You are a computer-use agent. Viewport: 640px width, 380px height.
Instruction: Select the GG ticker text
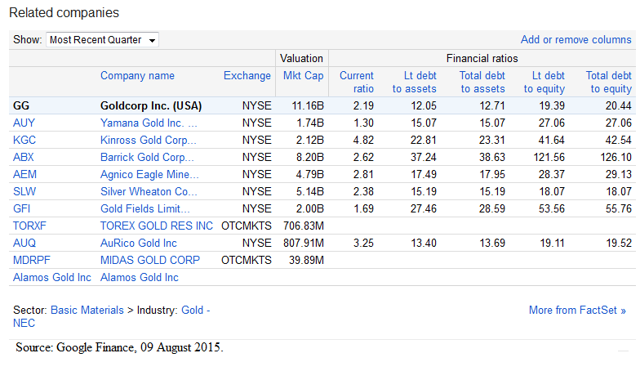coord(21,106)
